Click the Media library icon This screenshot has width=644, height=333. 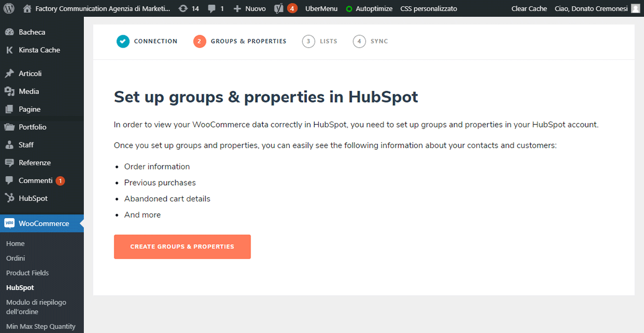pos(9,91)
